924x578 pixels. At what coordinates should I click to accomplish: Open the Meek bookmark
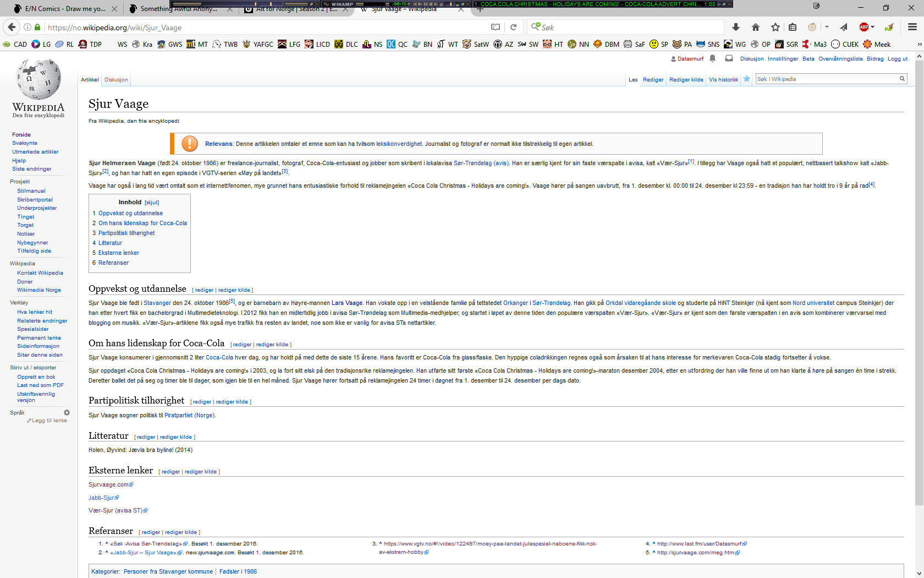click(x=877, y=44)
